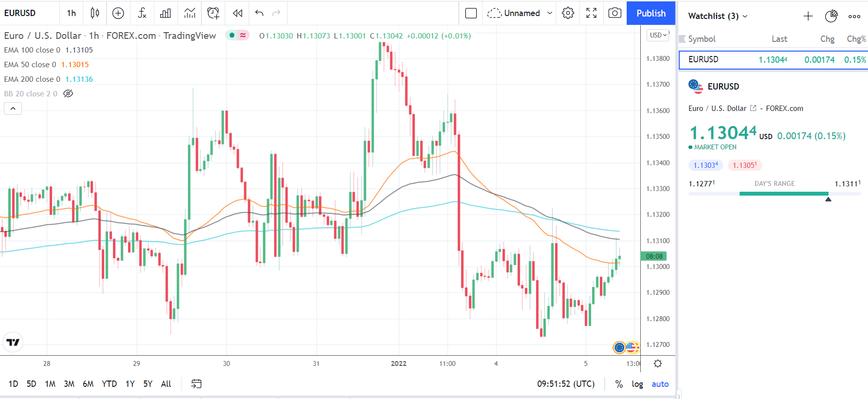Click the market status pink wave badge
This screenshot has height=399, width=868.
243,35
